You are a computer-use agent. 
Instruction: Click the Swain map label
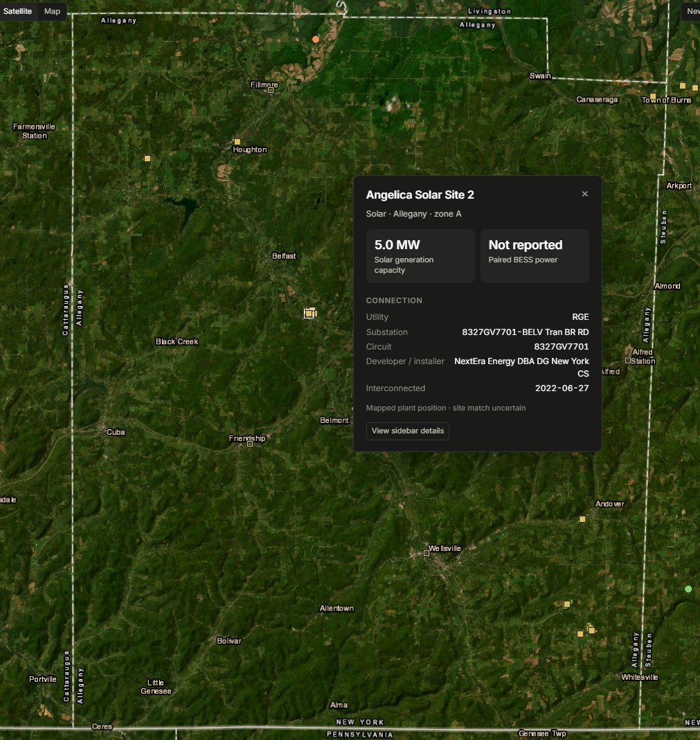(540, 76)
